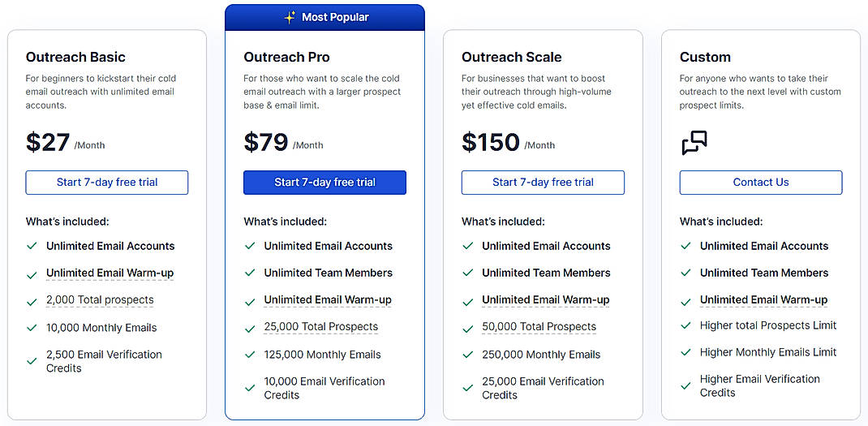Start 7-day free trial for Outreach Basic

107,183
